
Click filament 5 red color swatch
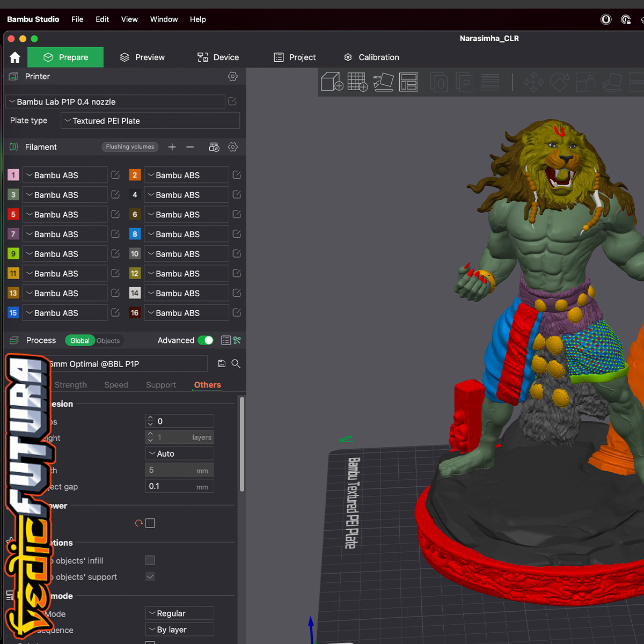pyautogui.click(x=13, y=214)
